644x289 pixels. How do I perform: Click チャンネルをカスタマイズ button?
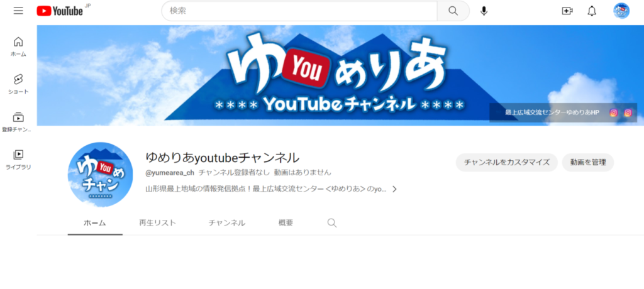(x=507, y=163)
